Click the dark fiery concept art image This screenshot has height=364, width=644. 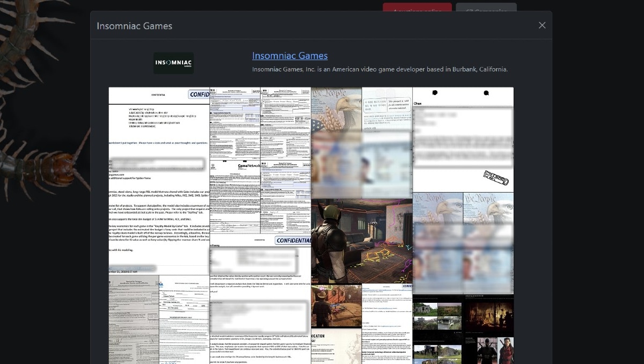click(488, 311)
